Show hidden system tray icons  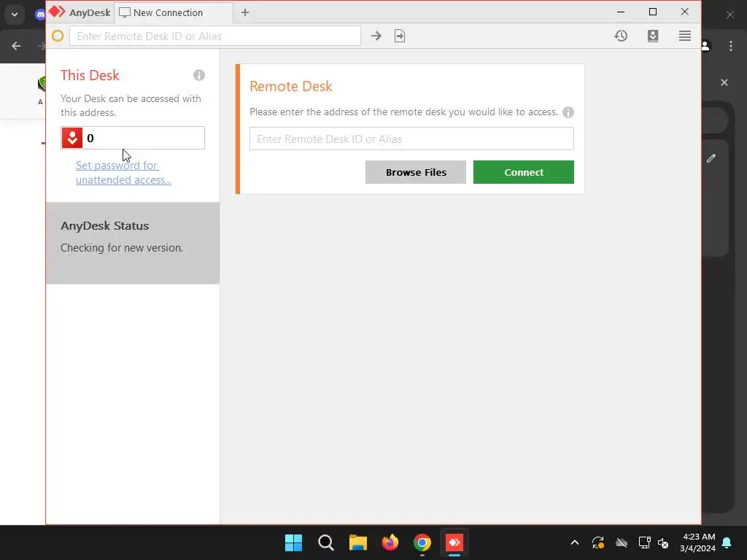[575, 542]
